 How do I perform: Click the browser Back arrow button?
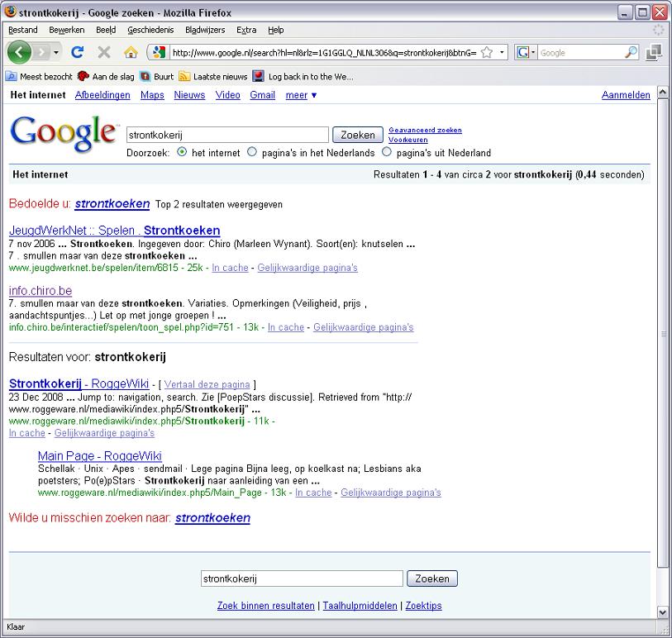[21, 52]
